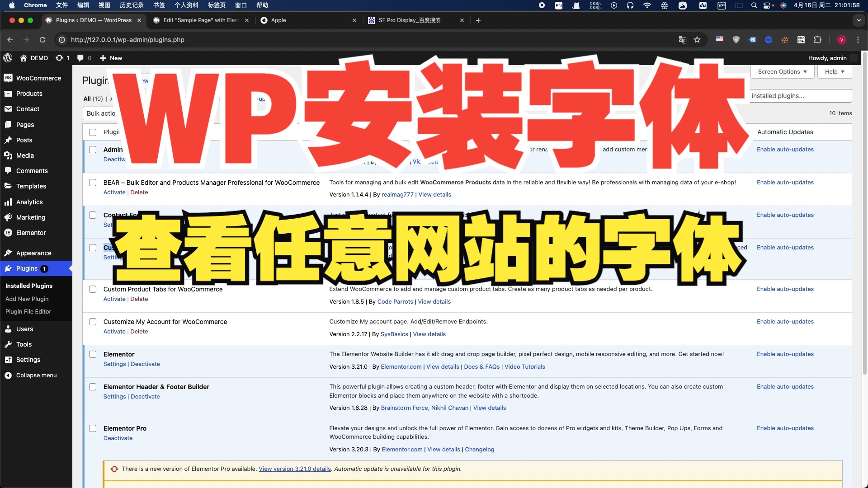Image resolution: width=868 pixels, height=488 pixels.
Task: Click the translate page icon
Action: pos(683,40)
